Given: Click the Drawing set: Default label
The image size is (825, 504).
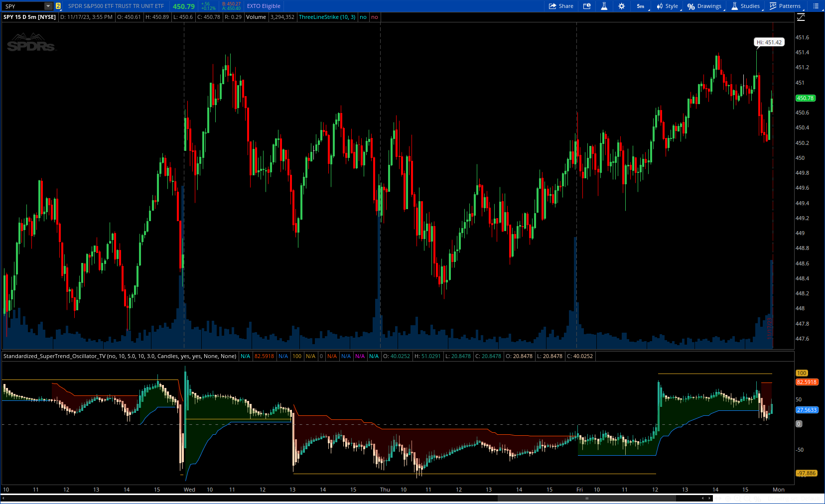Looking at the screenshot, I should (793, 499).
